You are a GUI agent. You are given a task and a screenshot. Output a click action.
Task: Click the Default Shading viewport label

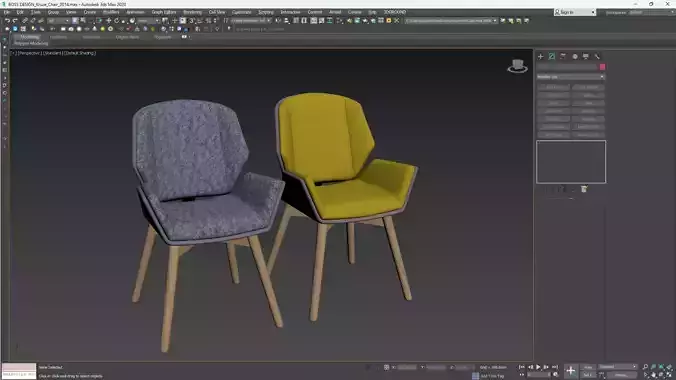coord(80,53)
